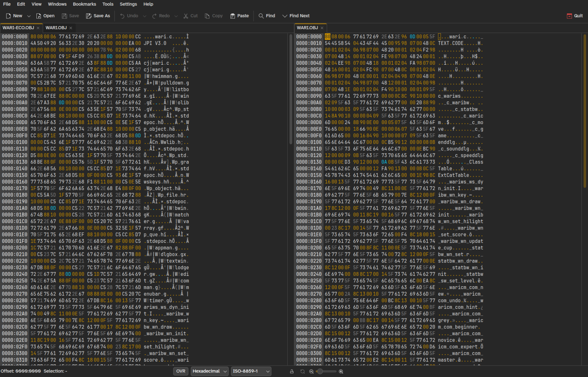The width and height of the screenshot is (588, 377).
Task: Switch to WARI-ECO.OBJ tab
Action: tap(18, 28)
